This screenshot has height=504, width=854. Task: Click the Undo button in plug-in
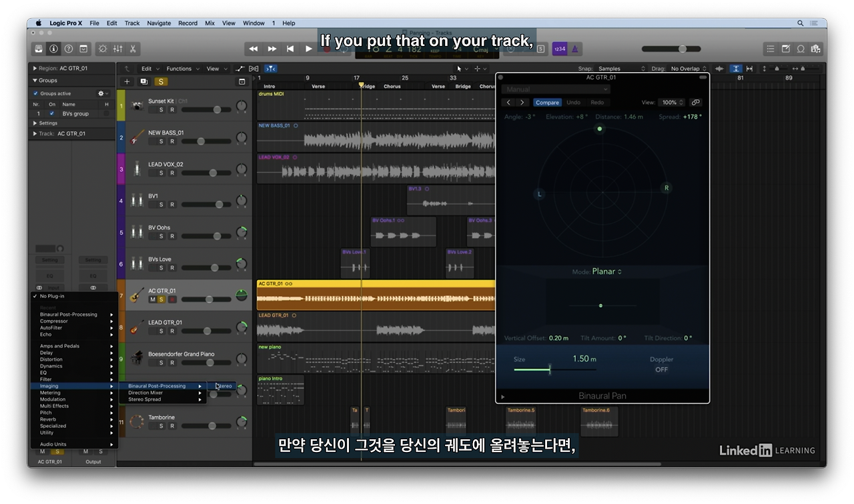coord(574,103)
